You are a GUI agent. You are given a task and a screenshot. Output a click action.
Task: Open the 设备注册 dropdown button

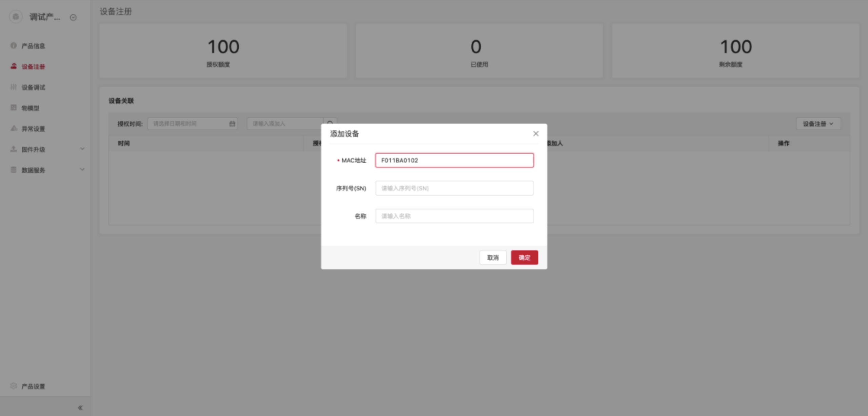[x=818, y=124]
